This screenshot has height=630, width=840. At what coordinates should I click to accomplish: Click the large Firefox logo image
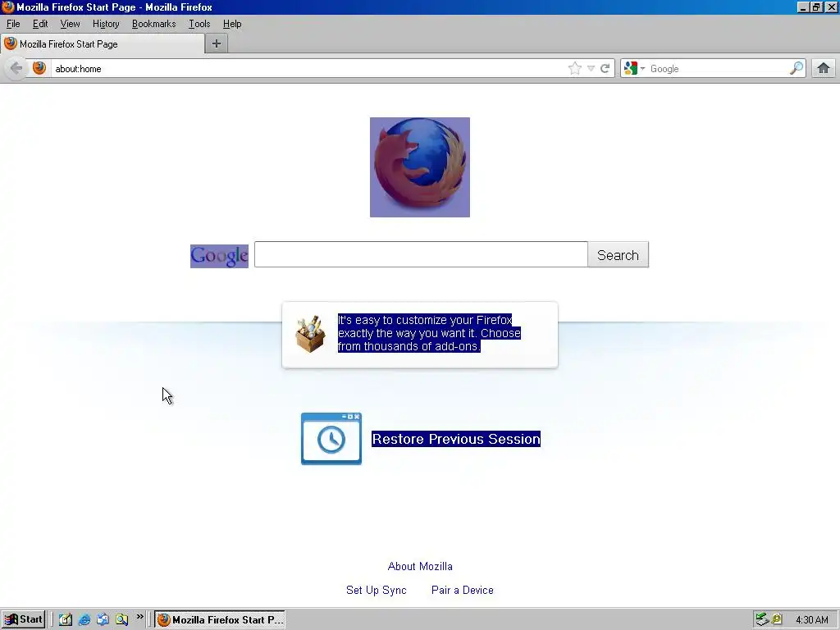tap(420, 167)
